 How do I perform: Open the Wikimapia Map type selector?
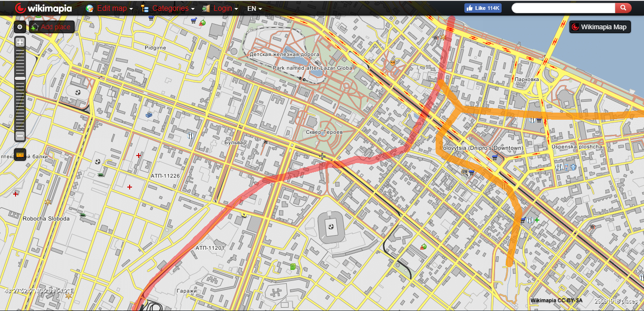point(600,27)
